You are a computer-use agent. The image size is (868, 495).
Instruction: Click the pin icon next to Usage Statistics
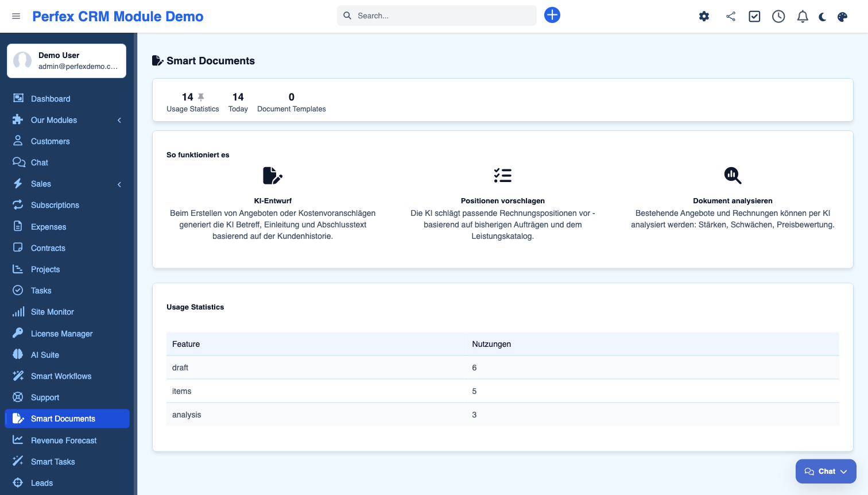[201, 97]
